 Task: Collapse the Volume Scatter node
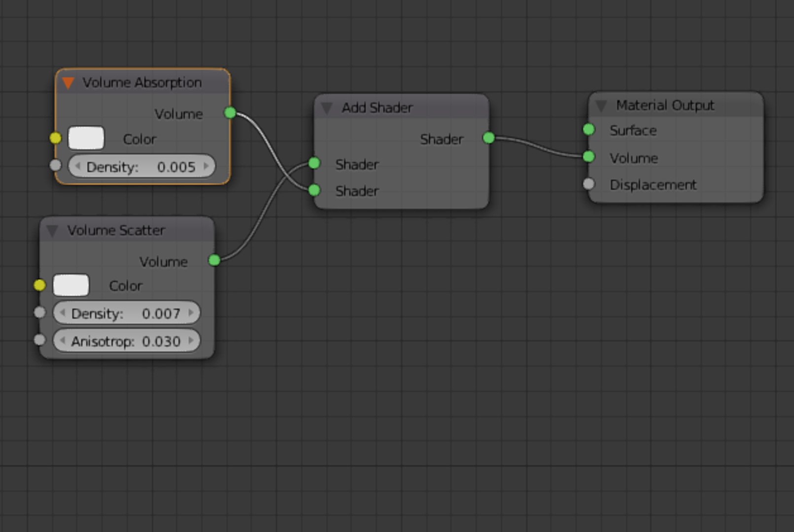(52, 231)
